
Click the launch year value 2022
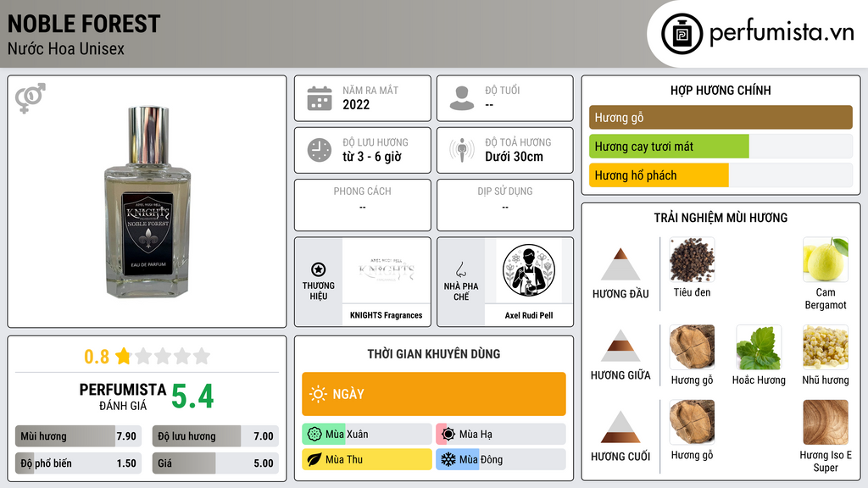(x=356, y=104)
